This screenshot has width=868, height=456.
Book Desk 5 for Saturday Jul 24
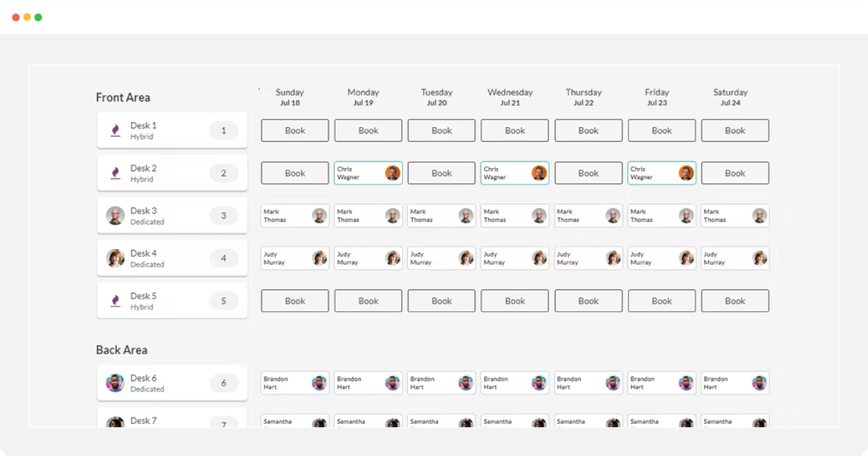point(735,301)
